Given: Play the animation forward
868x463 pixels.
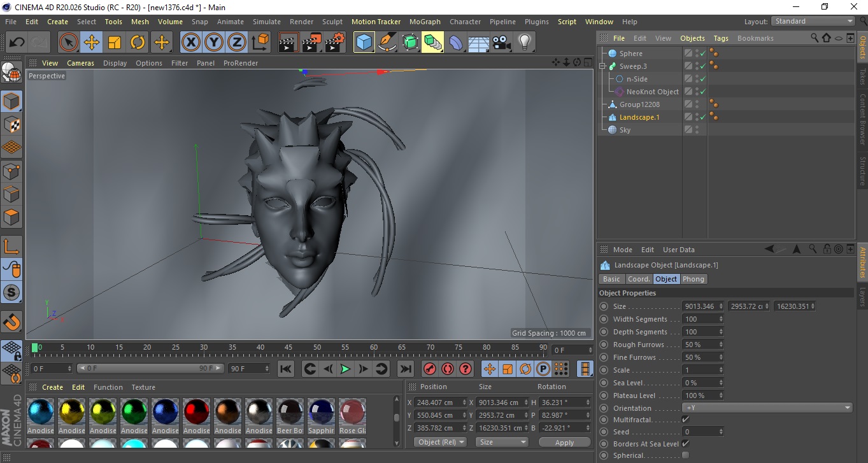Looking at the screenshot, I should (x=345, y=369).
